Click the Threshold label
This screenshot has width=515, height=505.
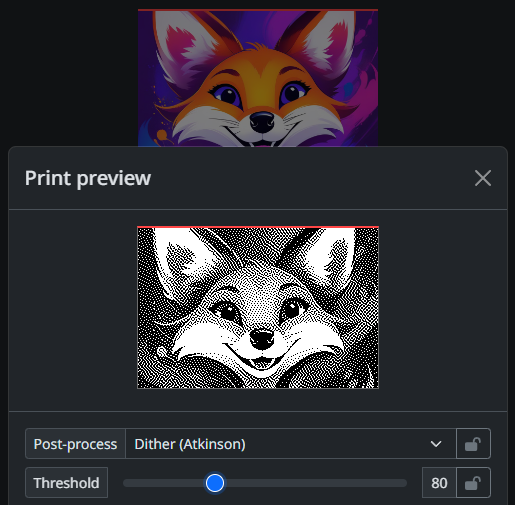pyautogui.click(x=66, y=483)
